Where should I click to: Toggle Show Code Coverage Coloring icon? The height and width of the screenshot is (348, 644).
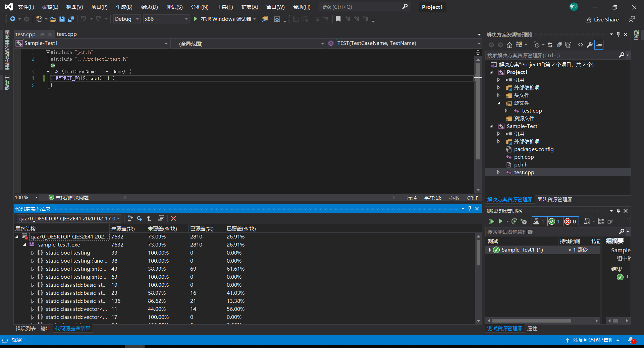click(161, 218)
